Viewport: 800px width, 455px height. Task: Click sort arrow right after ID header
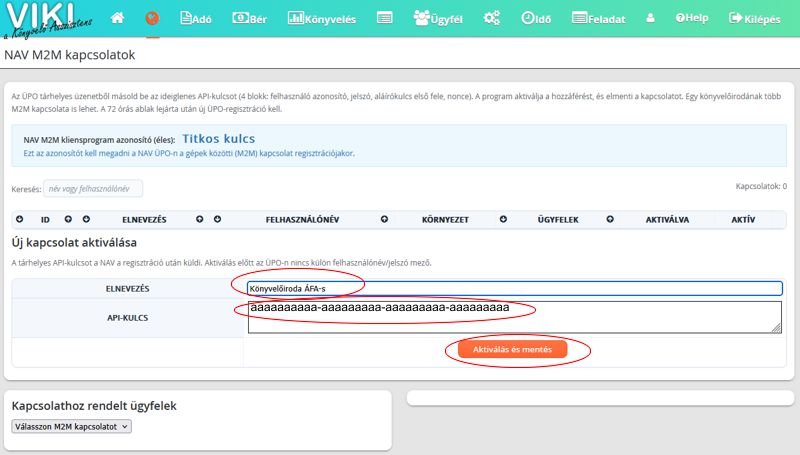pyautogui.click(x=68, y=219)
